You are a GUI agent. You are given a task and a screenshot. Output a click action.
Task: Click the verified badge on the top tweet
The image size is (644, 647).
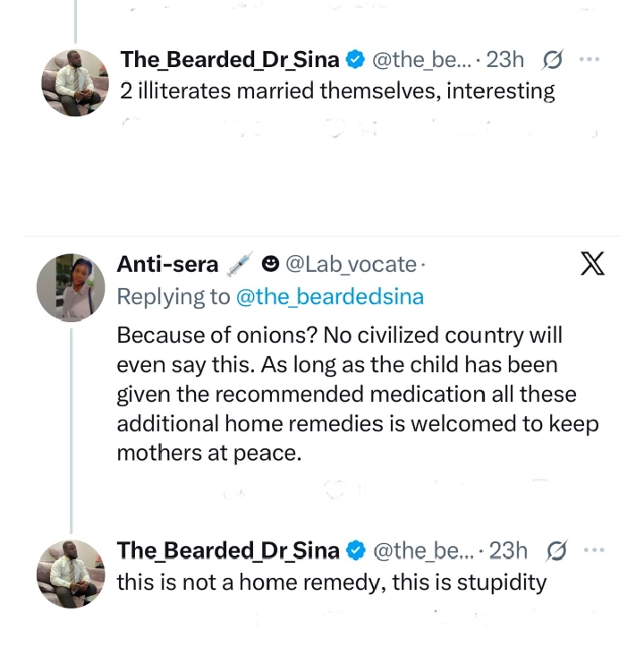(355, 60)
